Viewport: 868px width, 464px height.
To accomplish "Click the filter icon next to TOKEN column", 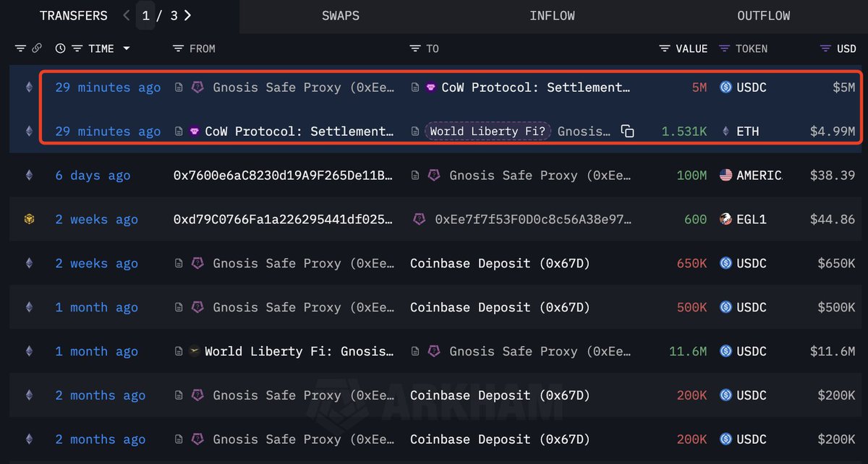I will point(724,48).
